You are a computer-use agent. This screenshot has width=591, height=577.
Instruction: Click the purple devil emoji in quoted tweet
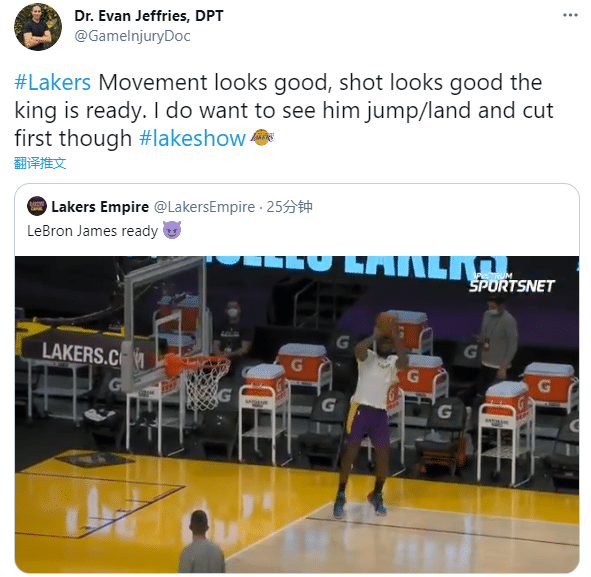click(172, 230)
